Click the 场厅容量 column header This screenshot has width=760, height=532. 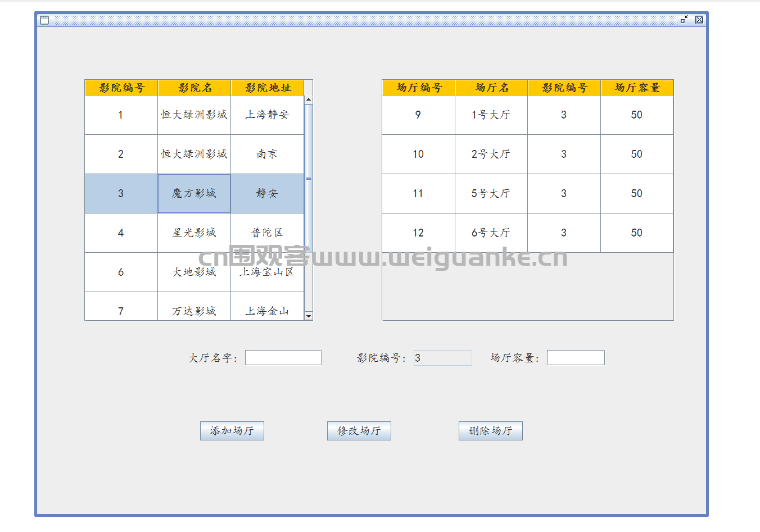pyautogui.click(x=637, y=88)
